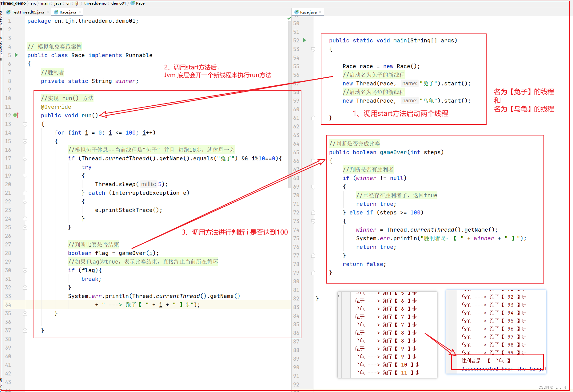Click 'steps >= 100' condition
The image size is (573, 392).
400,213
